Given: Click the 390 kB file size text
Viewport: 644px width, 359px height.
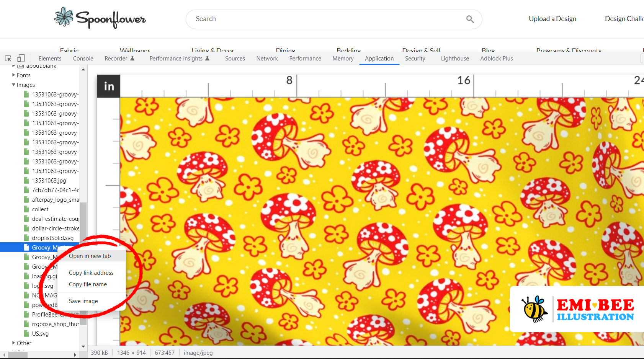Looking at the screenshot, I should [x=99, y=352].
